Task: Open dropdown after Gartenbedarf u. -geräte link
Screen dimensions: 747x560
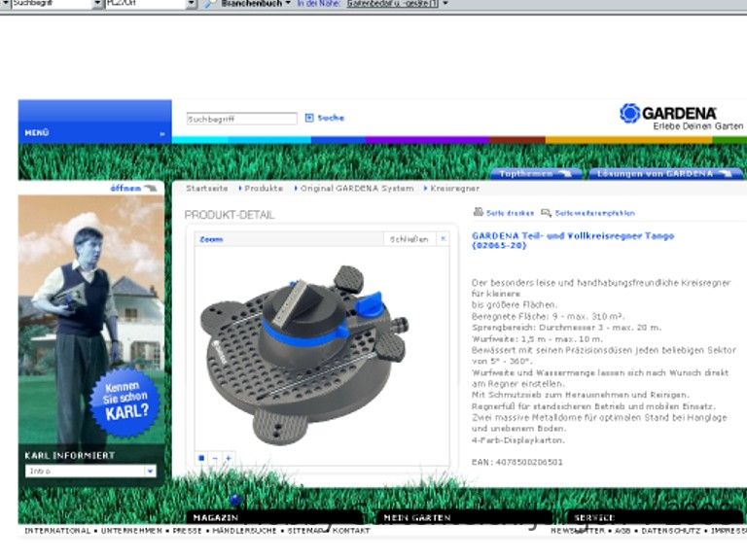Action: click(445, 3)
